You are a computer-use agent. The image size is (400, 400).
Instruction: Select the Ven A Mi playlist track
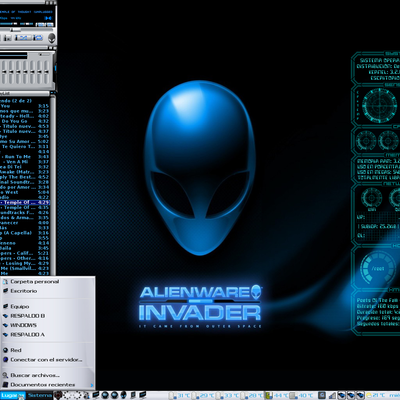tap(25, 162)
